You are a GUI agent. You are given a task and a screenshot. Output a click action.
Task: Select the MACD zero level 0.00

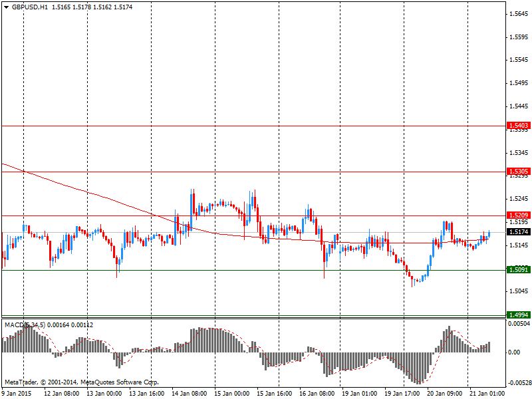click(514, 352)
